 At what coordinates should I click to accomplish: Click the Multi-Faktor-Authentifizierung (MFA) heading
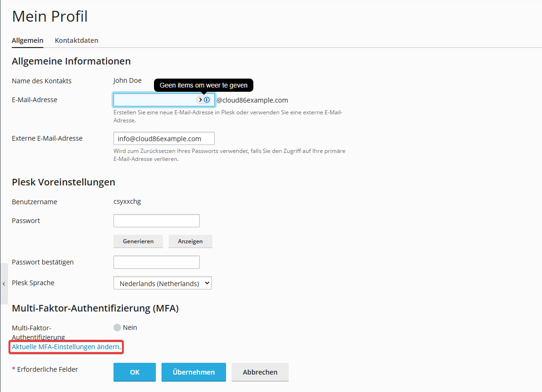96,308
